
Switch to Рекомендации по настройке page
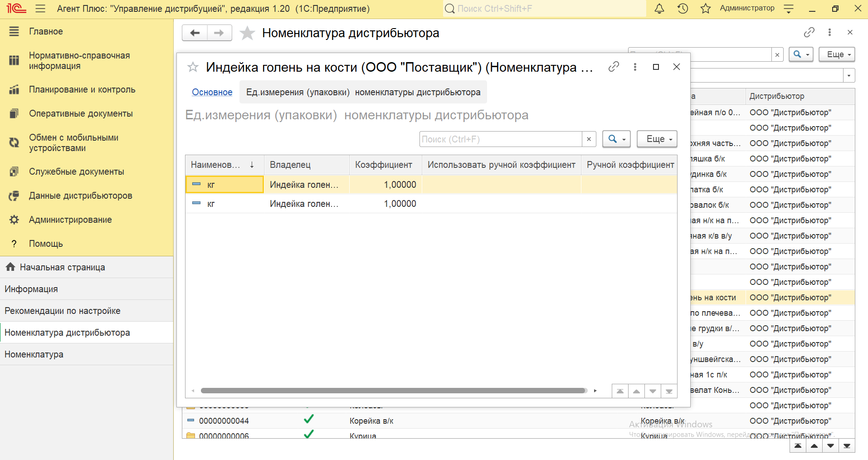[87, 311]
